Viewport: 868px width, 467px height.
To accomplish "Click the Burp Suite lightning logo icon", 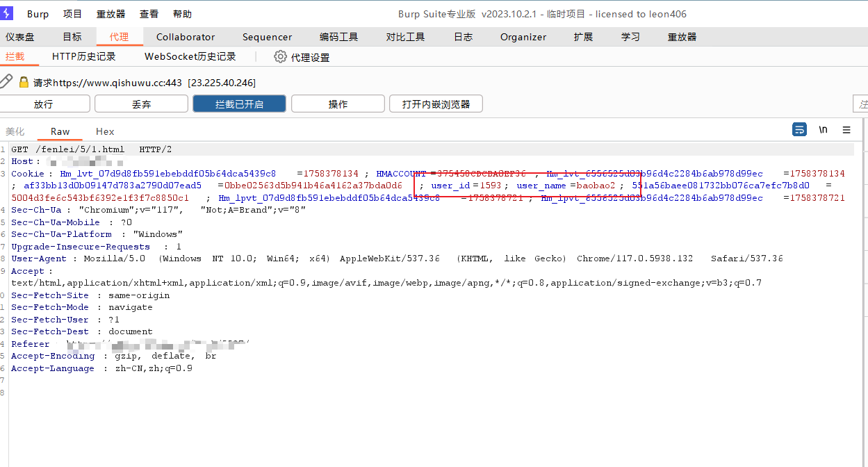I will click(6, 13).
